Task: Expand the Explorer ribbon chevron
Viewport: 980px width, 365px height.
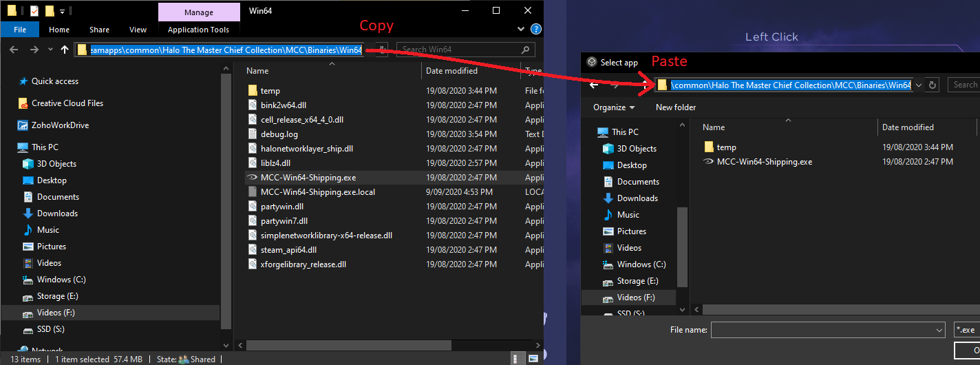Action: 522,30
